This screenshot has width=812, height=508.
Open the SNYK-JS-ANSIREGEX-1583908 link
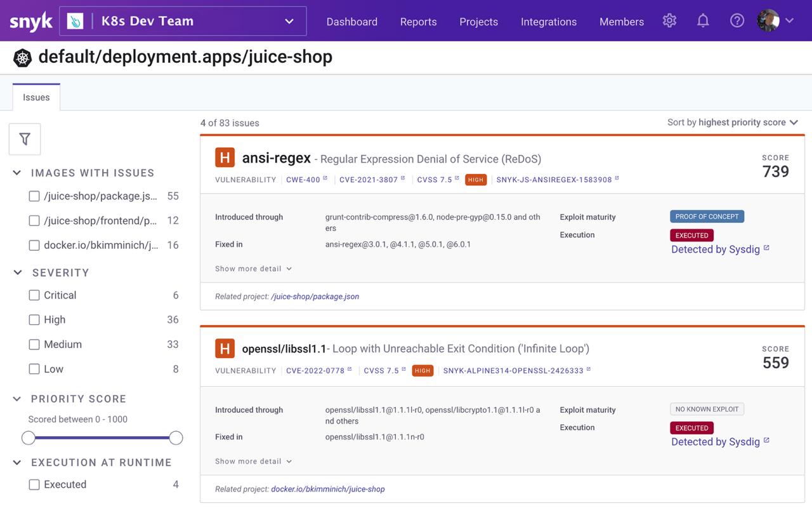click(554, 180)
